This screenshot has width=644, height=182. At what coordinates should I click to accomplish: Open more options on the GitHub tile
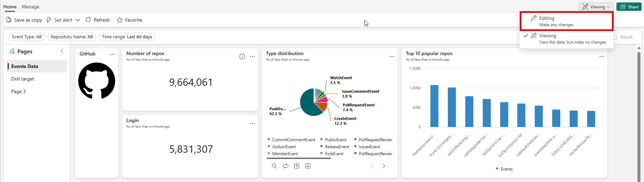point(112,54)
